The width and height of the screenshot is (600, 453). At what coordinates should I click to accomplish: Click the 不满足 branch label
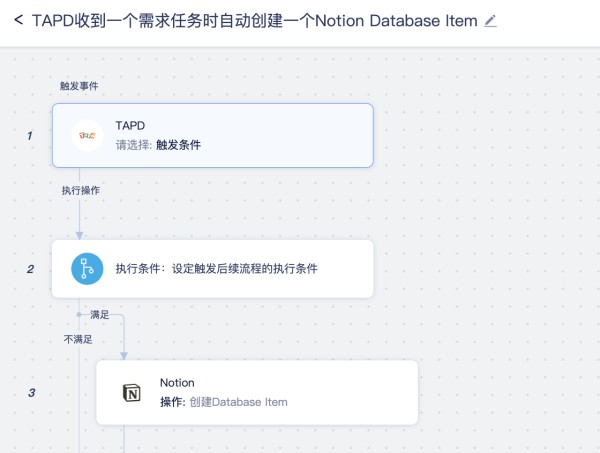coord(78,339)
